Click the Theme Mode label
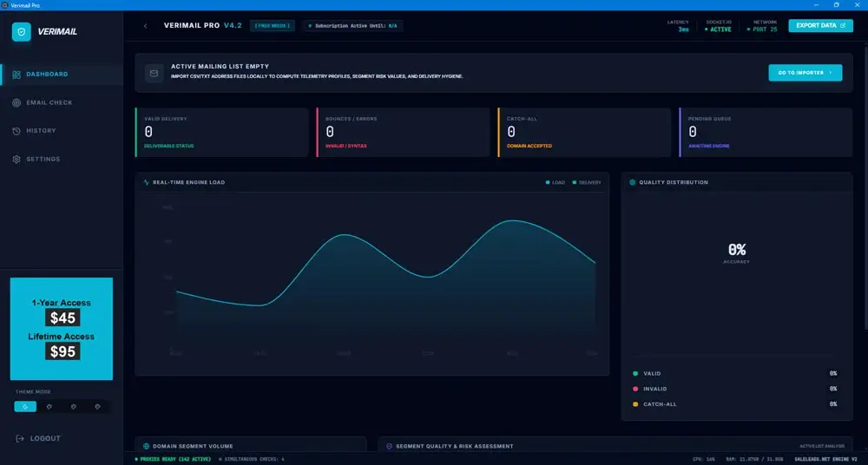 click(x=33, y=392)
